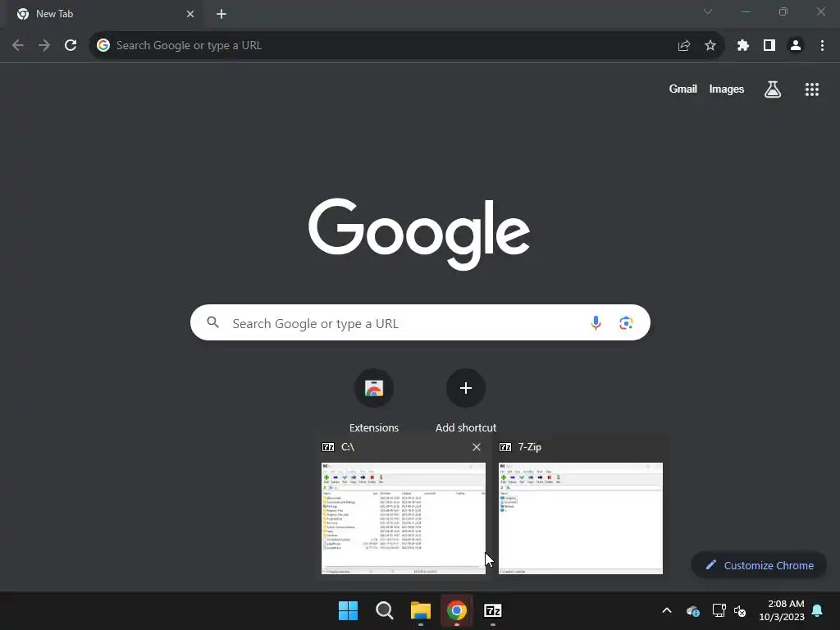Open the tab search chevron
The image size is (840, 630).
coord(708,11)
